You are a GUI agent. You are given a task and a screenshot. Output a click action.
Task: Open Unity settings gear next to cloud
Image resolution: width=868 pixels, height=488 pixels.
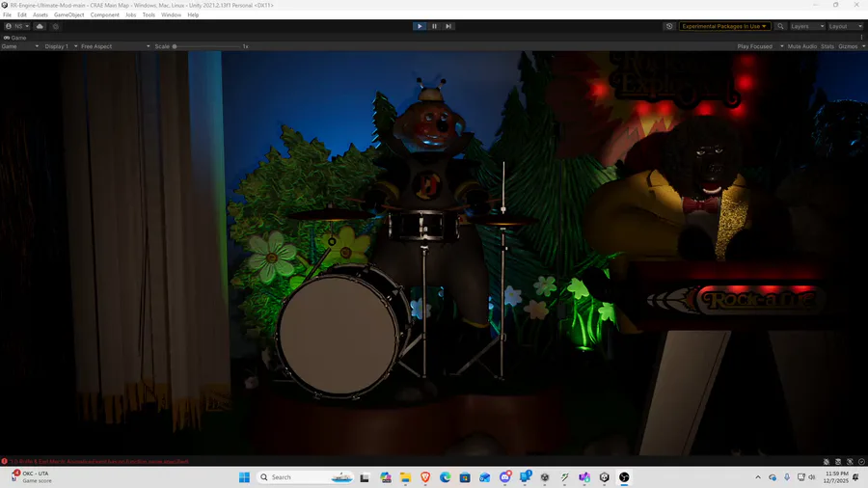point(55,26)
